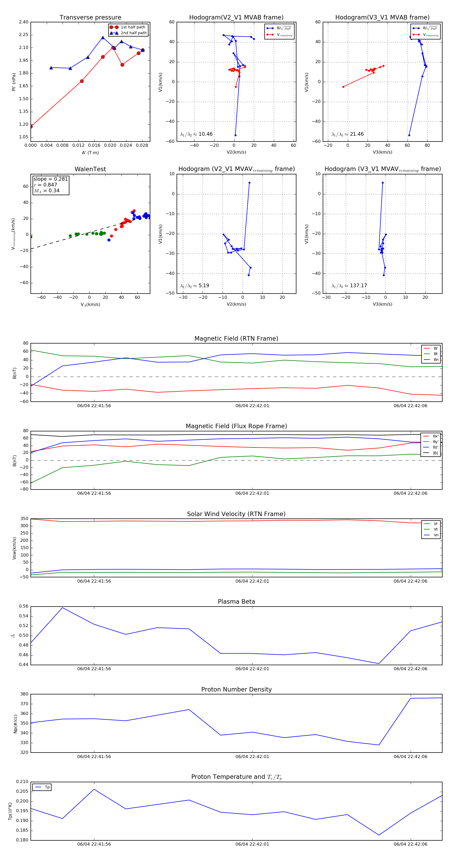Click the first red point at Pt' 1.17
Viewport: 473px width, 868px height.
[x=31, y=127]
